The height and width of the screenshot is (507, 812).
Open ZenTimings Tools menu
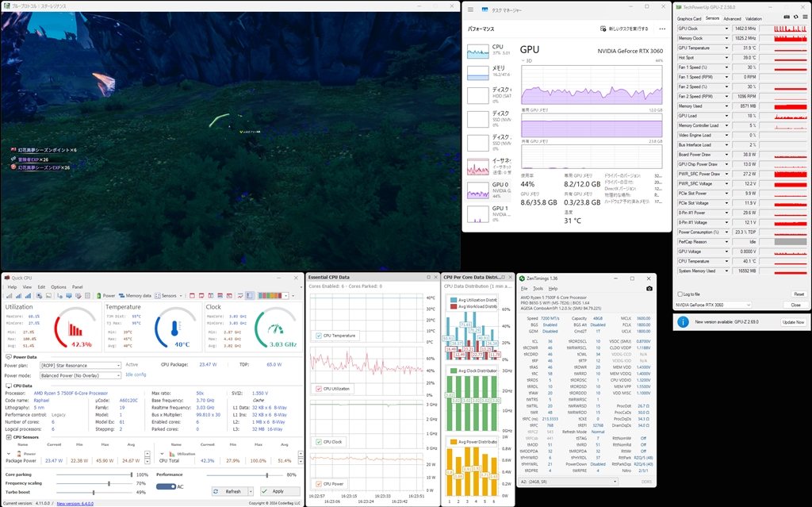click(x=538, y=288)
